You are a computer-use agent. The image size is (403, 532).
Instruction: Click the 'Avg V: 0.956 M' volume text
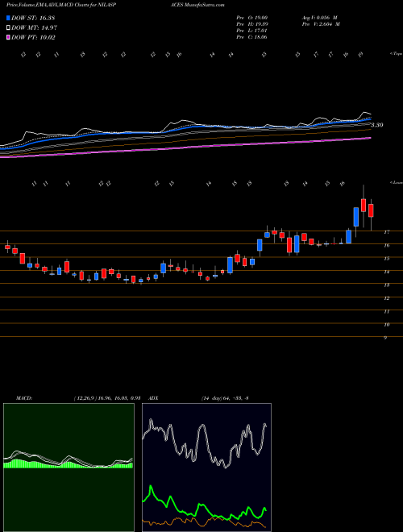tap(319, 18)
